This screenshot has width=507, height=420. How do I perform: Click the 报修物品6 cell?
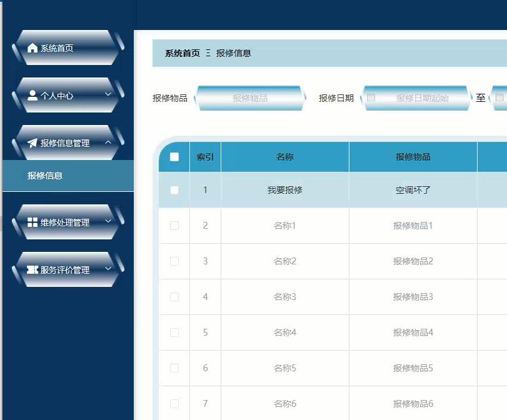(x=413, y=403)
